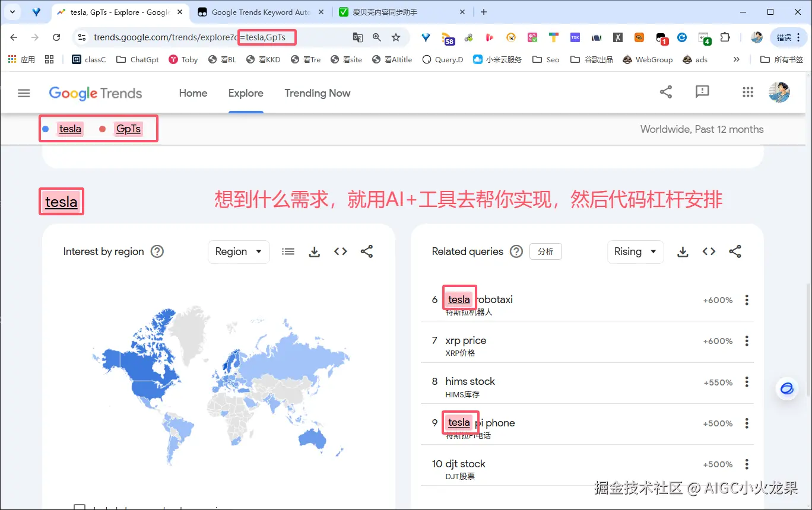The image size is (812, 510).
Task: Show help for Related queries
Action: [516, 251]
